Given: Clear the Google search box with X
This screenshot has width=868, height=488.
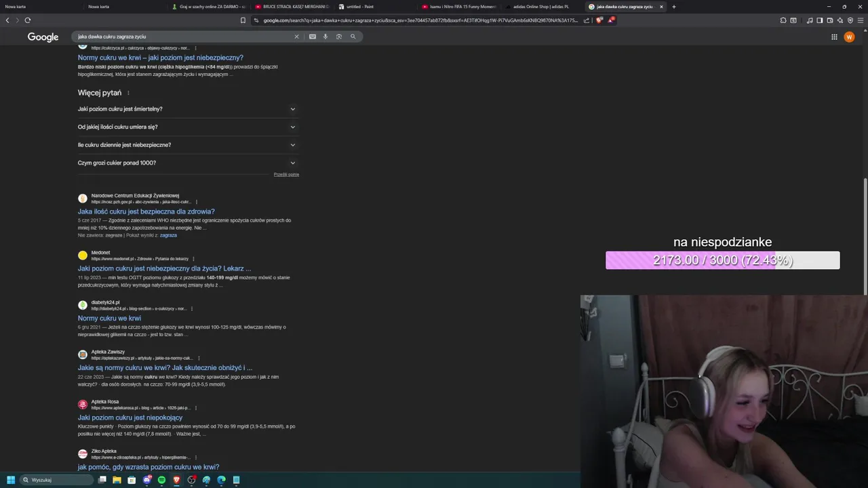Looking at the screenshot, I should click(296, 37).
